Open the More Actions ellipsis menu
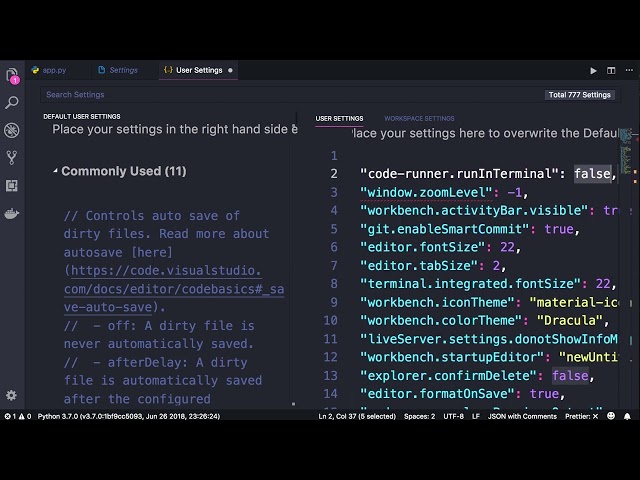The width and height of the screenshot is (640, 480). click(x=629, y=70)
